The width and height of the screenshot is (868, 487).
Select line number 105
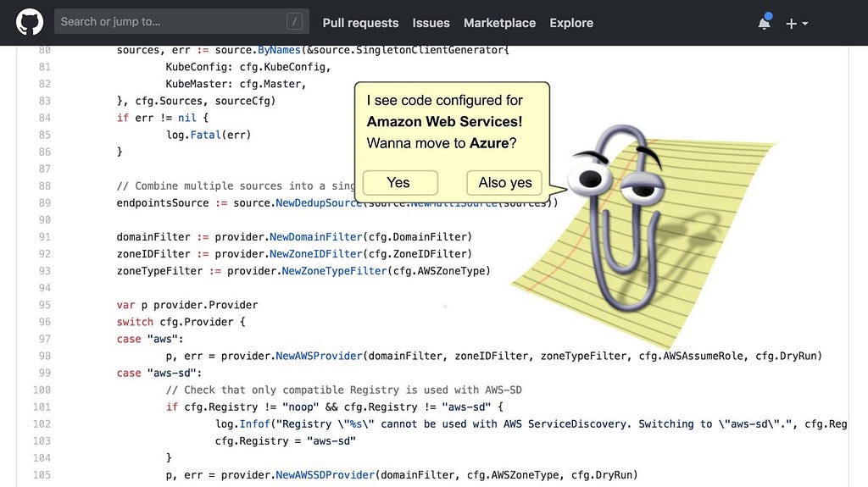point(42,475)
